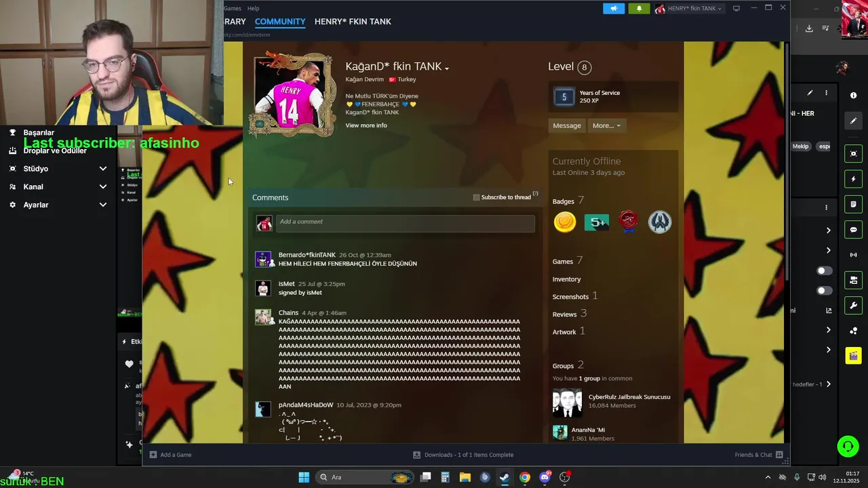Screen dimensions: 868x488
Task: Open the Help menu in Steam
Action: click(x=253, y=8)
